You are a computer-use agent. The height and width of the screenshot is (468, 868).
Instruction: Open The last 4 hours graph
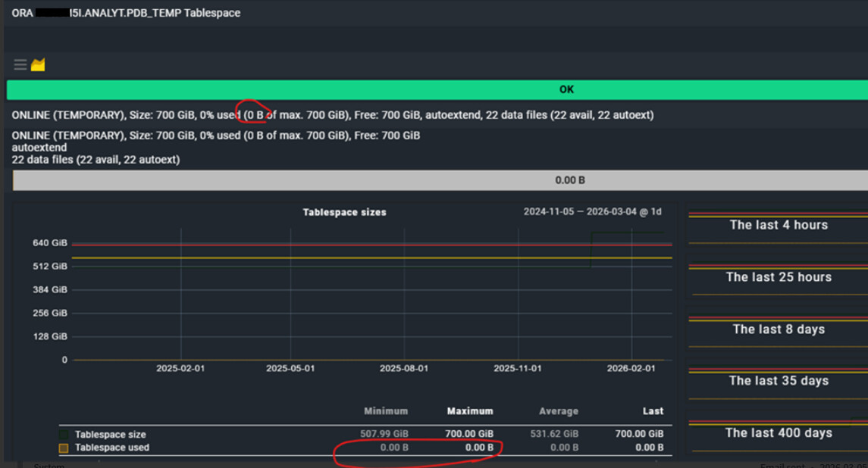(x=778, y=225)
